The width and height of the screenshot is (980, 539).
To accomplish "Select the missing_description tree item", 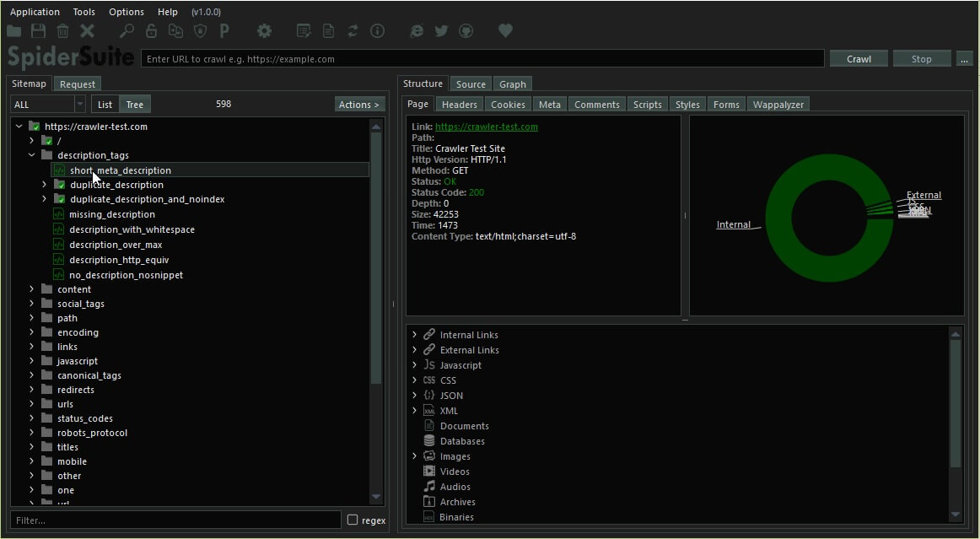I will point(112,214).
